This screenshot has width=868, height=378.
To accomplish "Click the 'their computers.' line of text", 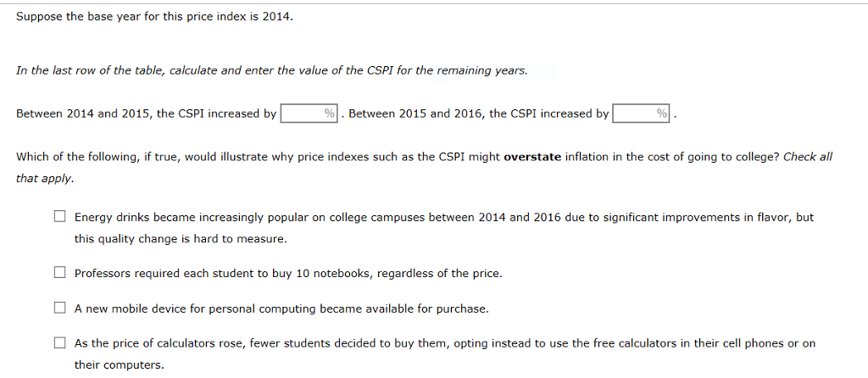I will (120, 365).
